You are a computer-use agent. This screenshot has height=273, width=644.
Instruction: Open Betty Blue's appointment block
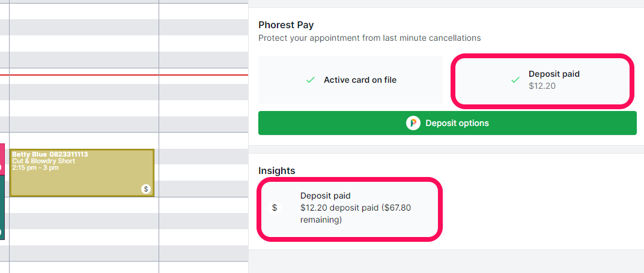82,173
